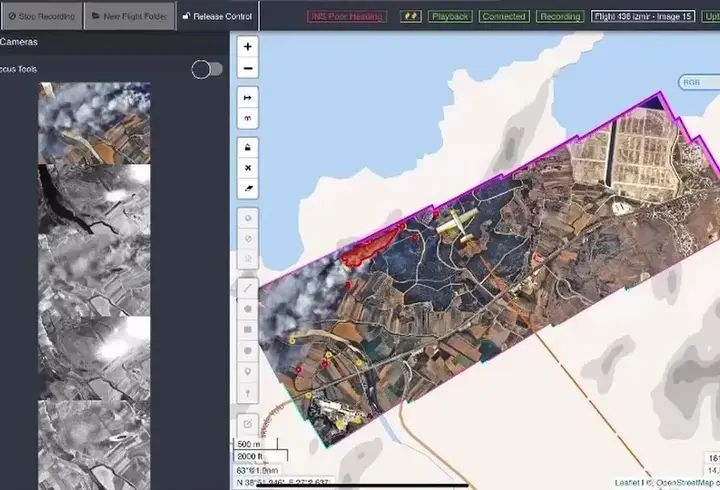The image size is (720, 490).
Task: Toggle the map lock icon
Action: (248, 148)
